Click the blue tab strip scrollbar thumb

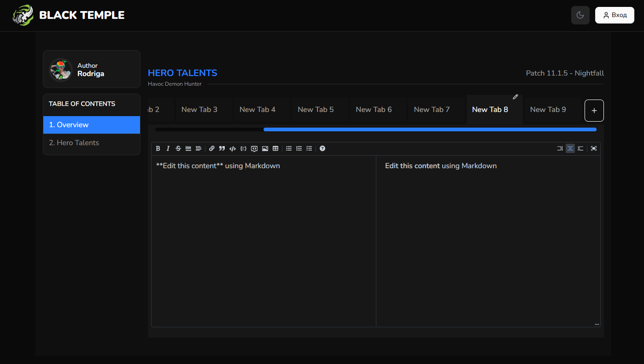(430, 129)
